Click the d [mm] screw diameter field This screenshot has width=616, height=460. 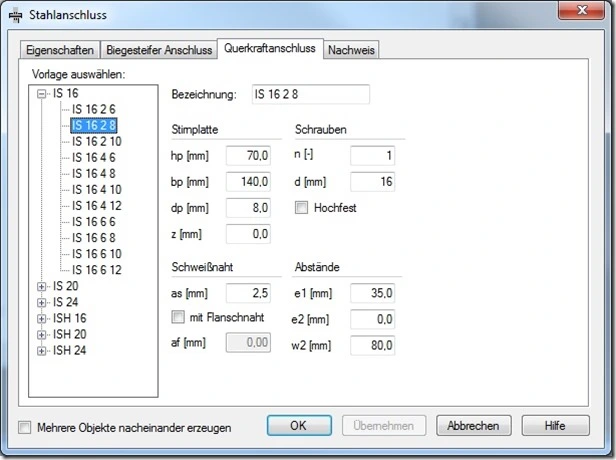tap(372, 182)
